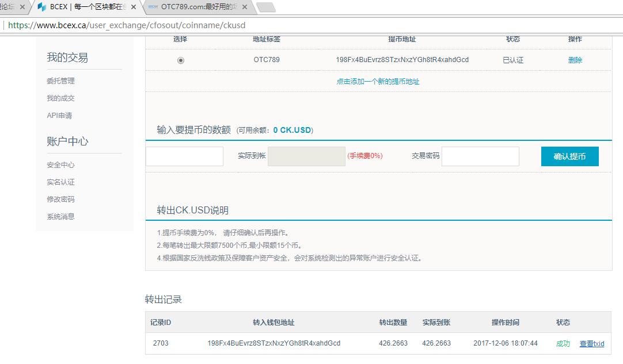623x364 pixels.
Task: Click the 确认提币 confirm withdrawal button
Action: (569, 156)
